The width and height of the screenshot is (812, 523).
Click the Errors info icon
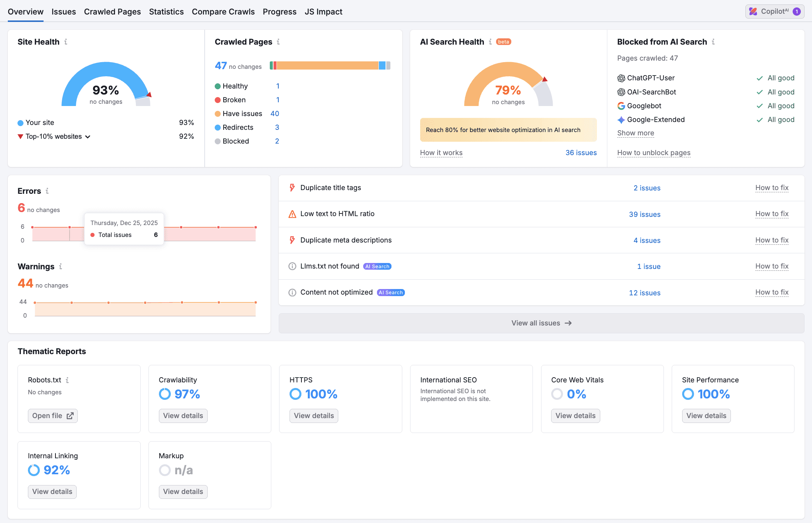(47, 191)
